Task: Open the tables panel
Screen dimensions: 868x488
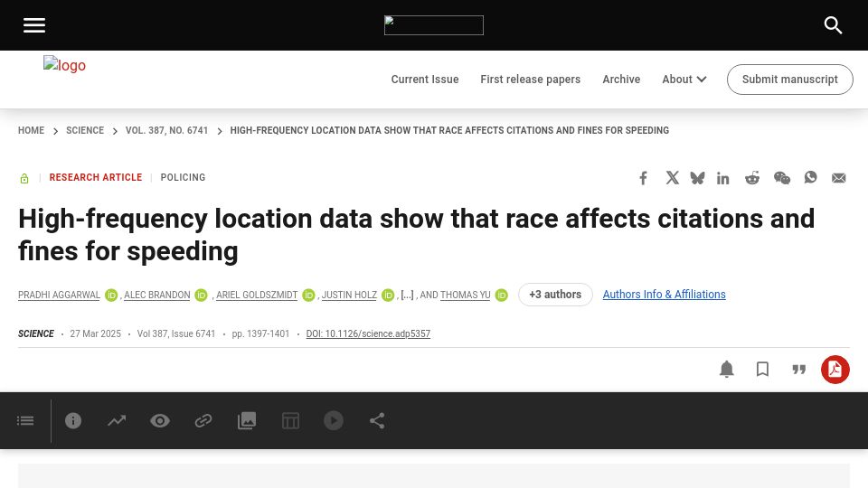Action: click(x=290, y=421)
